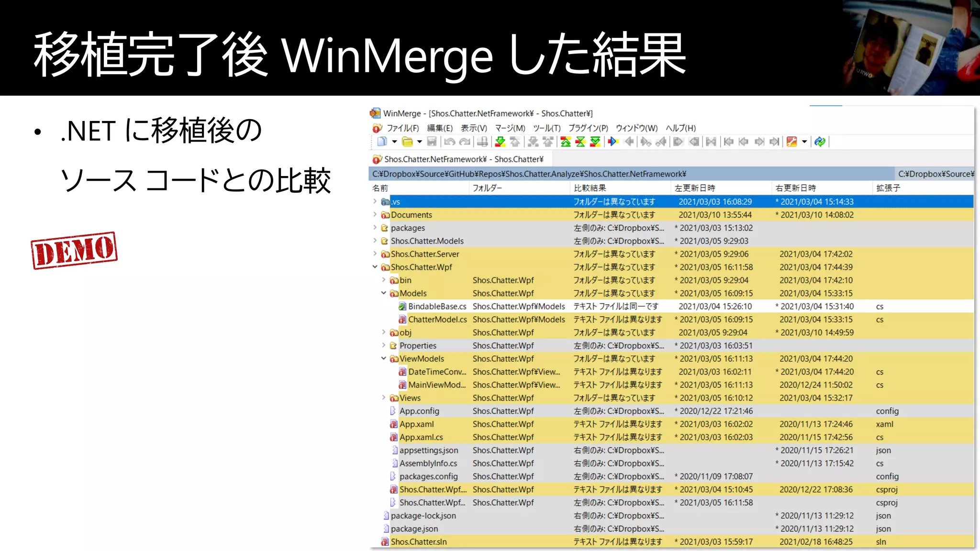The width and height of the screenshot is (980, 551).
Task: Click the blue Copy Right arrow icon
Action: point(613,142)
